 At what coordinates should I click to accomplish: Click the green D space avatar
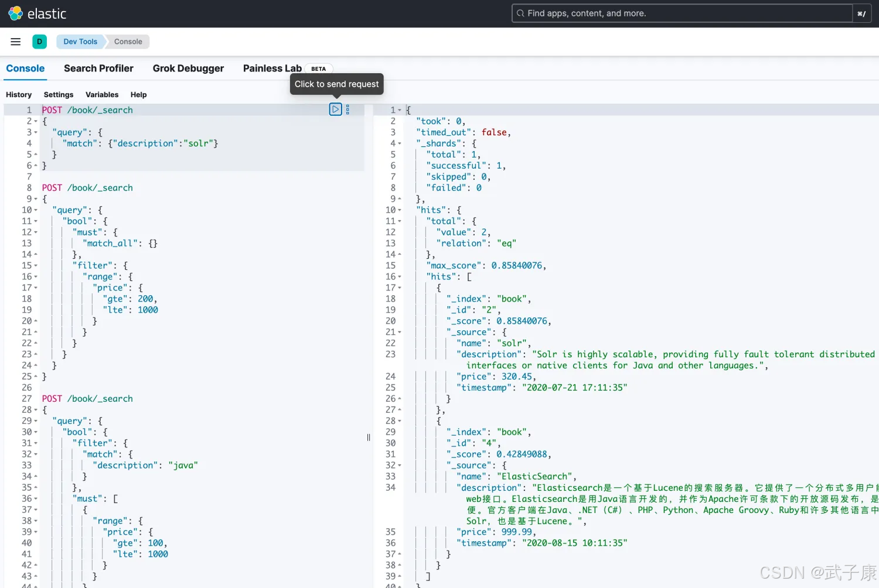click(39, 42)
